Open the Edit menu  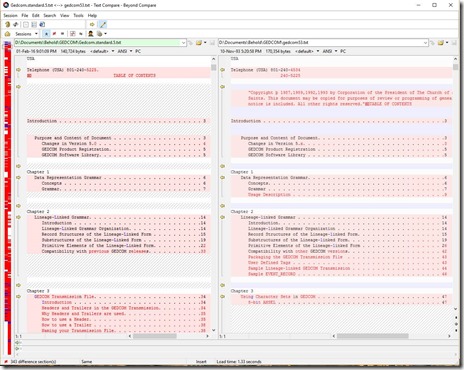36,15
